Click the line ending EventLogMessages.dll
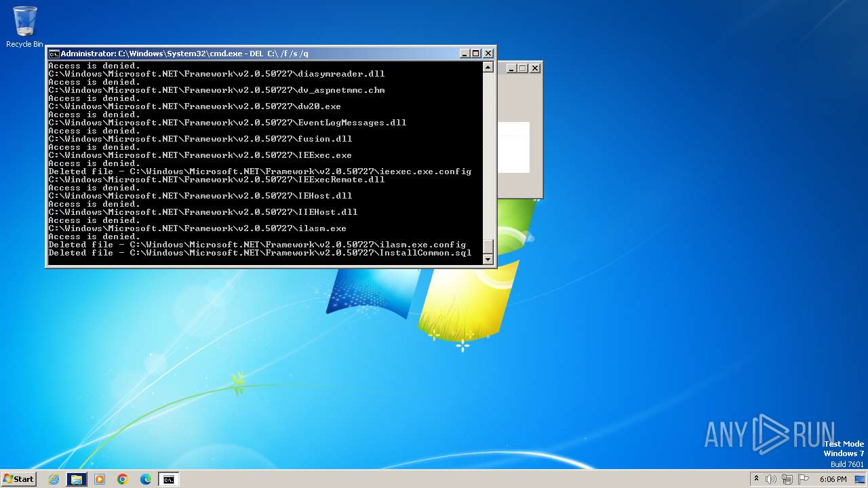 pyautogui.click(x=227, y=123)
